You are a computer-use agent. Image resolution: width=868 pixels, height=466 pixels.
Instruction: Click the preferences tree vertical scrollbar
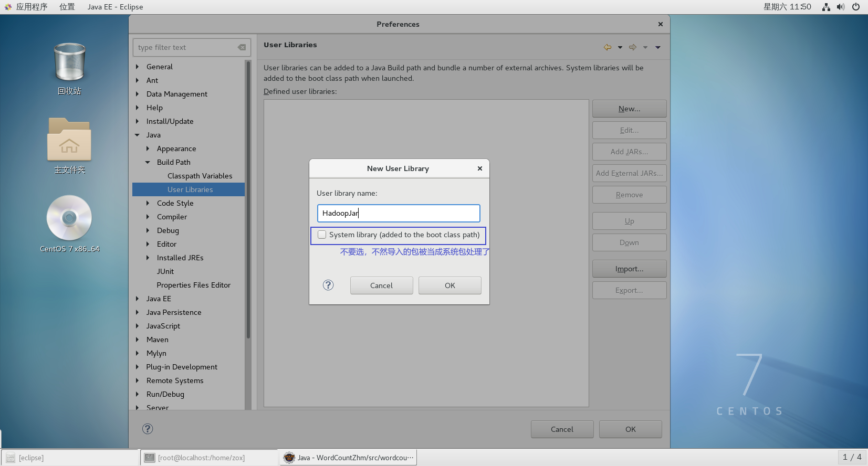click(x=248, y=199)
